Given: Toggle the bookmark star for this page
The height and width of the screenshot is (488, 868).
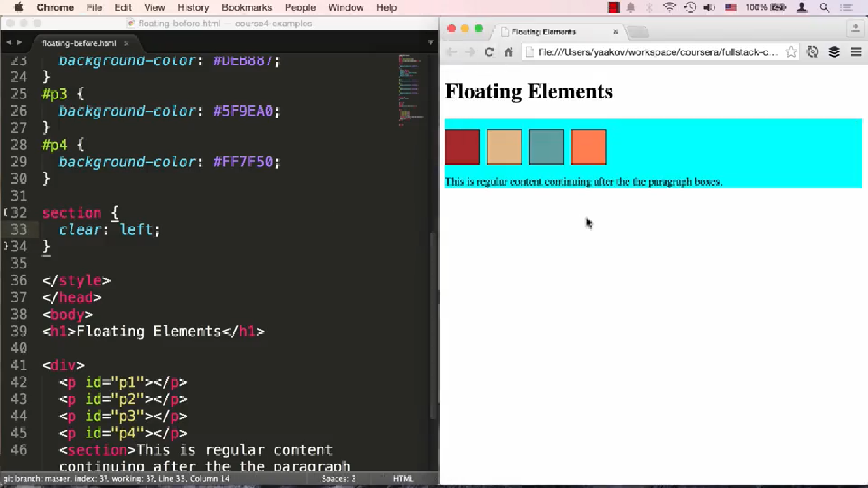Looking at the screenshot, I should [x=790, y=53].
